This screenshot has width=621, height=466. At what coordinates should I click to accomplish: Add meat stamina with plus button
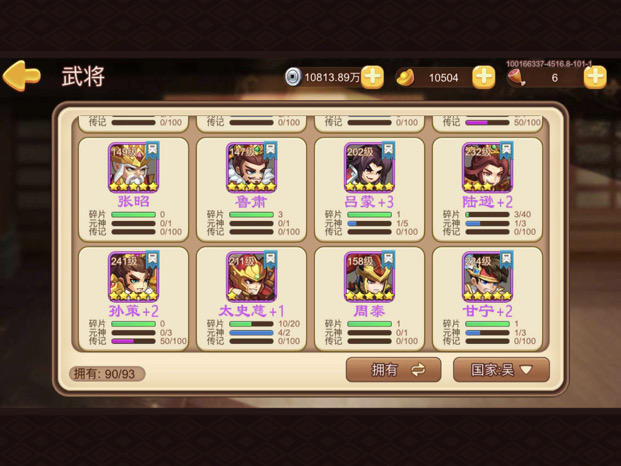(595, 76)
